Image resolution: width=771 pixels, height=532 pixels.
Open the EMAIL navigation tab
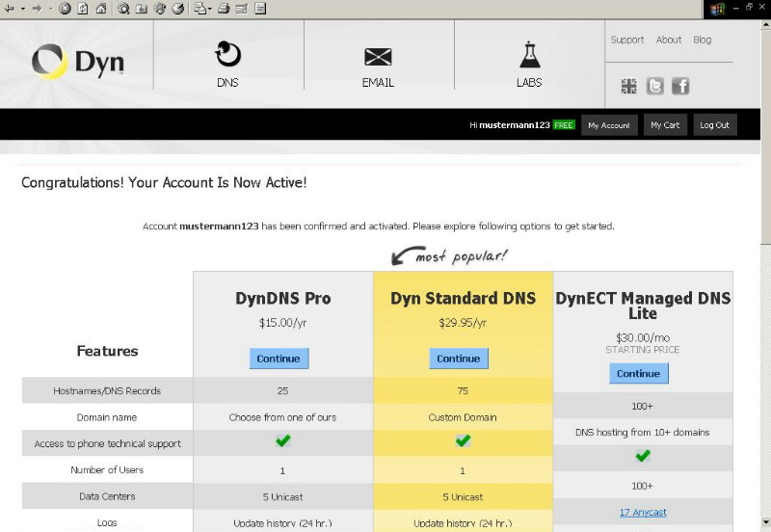click(378, 64)
